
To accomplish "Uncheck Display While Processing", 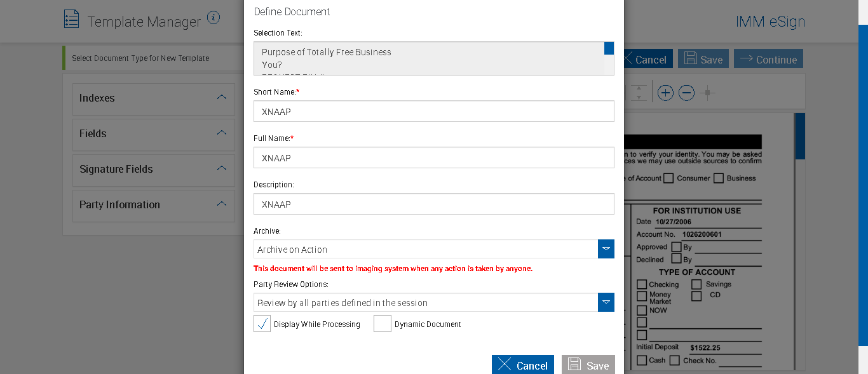I will click(262, 324).
